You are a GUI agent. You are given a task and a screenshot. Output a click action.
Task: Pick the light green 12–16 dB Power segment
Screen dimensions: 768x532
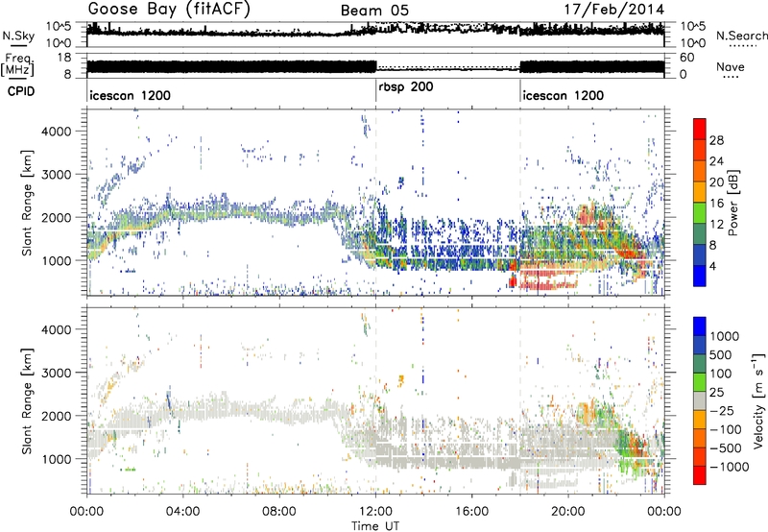[700, 213]
